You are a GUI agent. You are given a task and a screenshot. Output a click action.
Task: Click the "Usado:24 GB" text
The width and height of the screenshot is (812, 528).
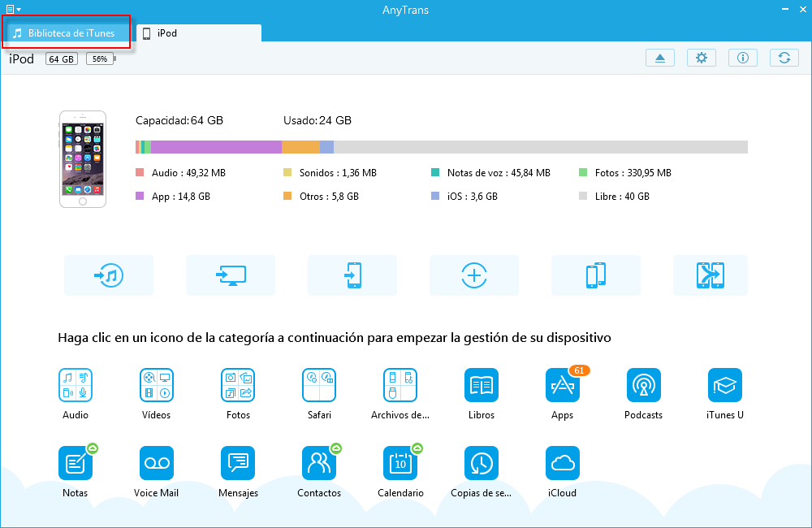tap(317, 120)
